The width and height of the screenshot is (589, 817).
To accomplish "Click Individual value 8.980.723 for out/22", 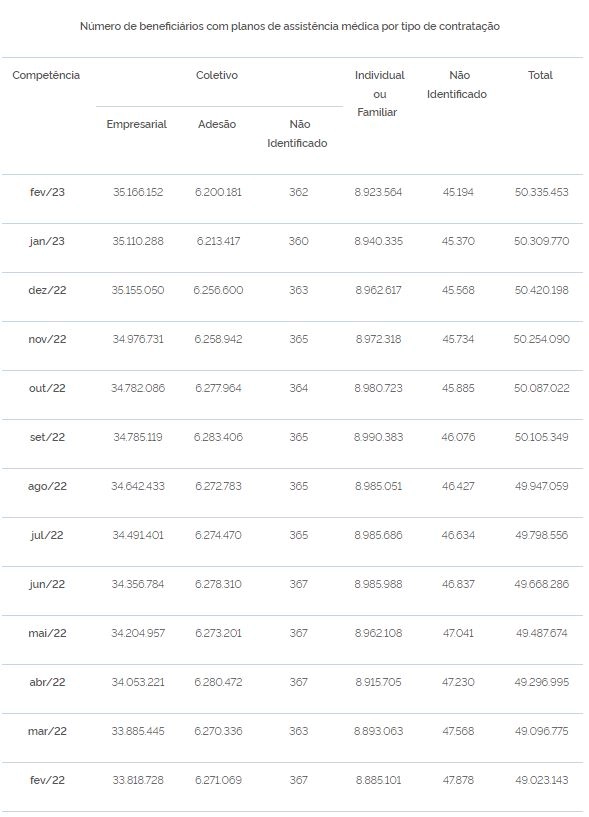I will click(378, 388).
